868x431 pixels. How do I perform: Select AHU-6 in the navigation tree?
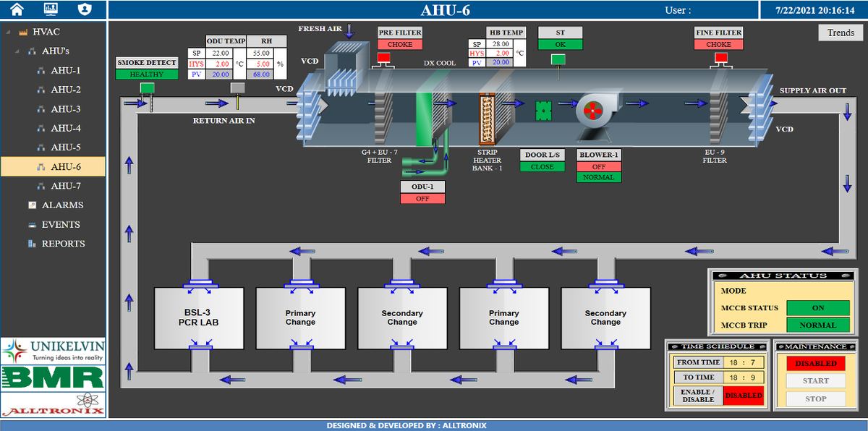pos(53,166)
